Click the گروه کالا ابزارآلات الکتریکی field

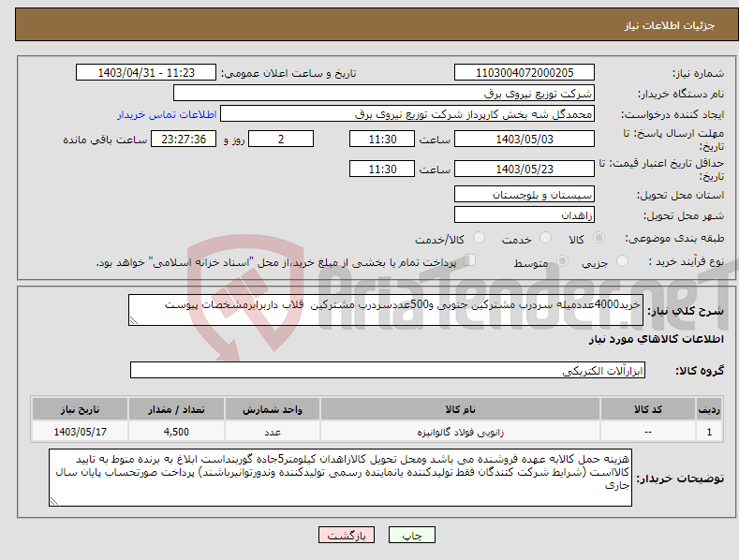coord(388,370)
